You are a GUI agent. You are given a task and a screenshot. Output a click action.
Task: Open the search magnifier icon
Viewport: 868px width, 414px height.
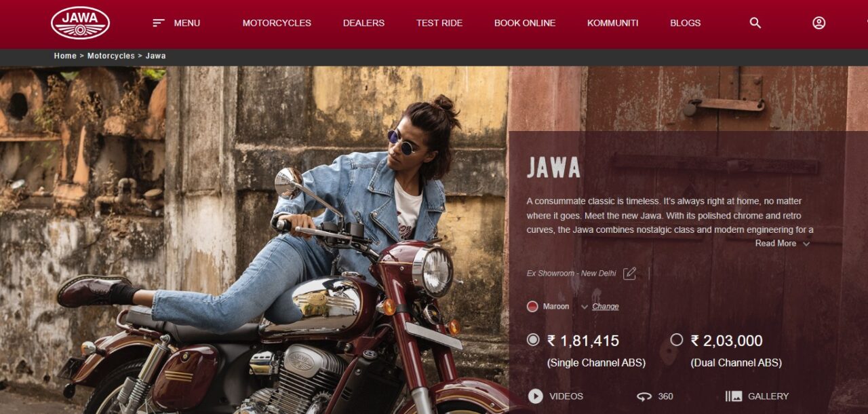pyautogui.click(x=755, y=23)
